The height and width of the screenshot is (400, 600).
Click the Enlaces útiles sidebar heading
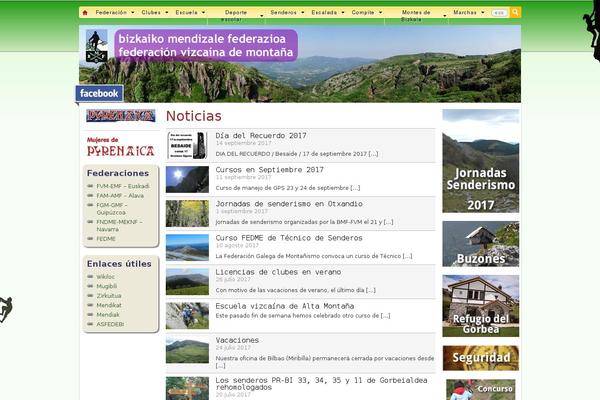(x=119, y=264)
